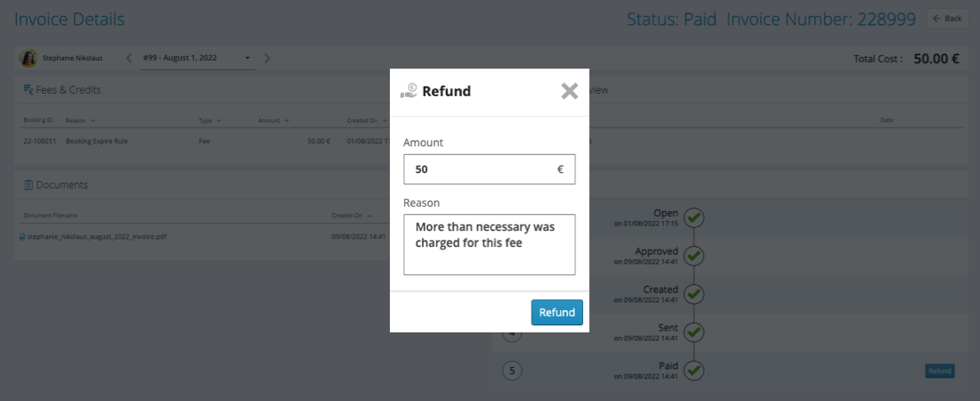Viewport: 980px width, 401px height.
Task: Click the Fees & Credits section icon
Action: (x=28, y=90)
